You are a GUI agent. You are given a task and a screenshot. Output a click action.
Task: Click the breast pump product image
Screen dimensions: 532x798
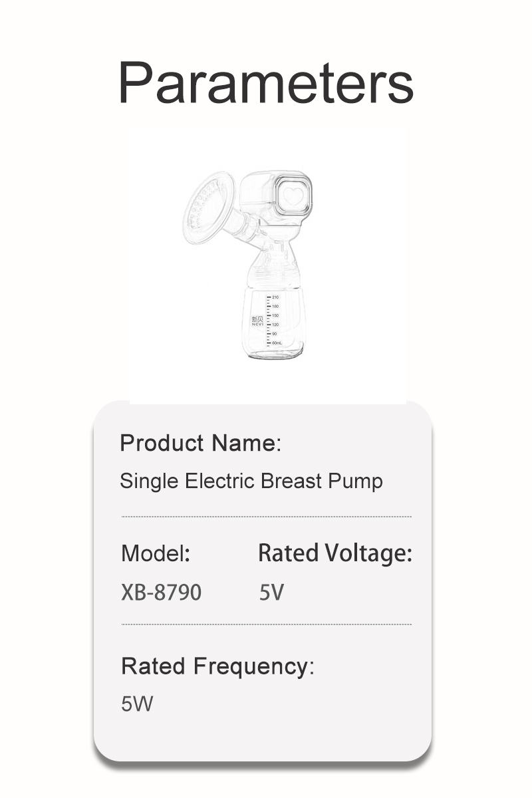[x=266, y=266]
